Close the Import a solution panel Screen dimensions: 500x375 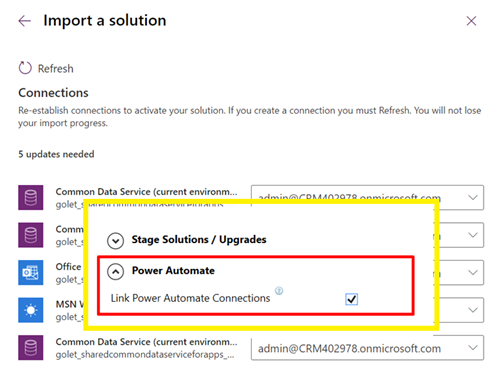(x=471, y=21)
